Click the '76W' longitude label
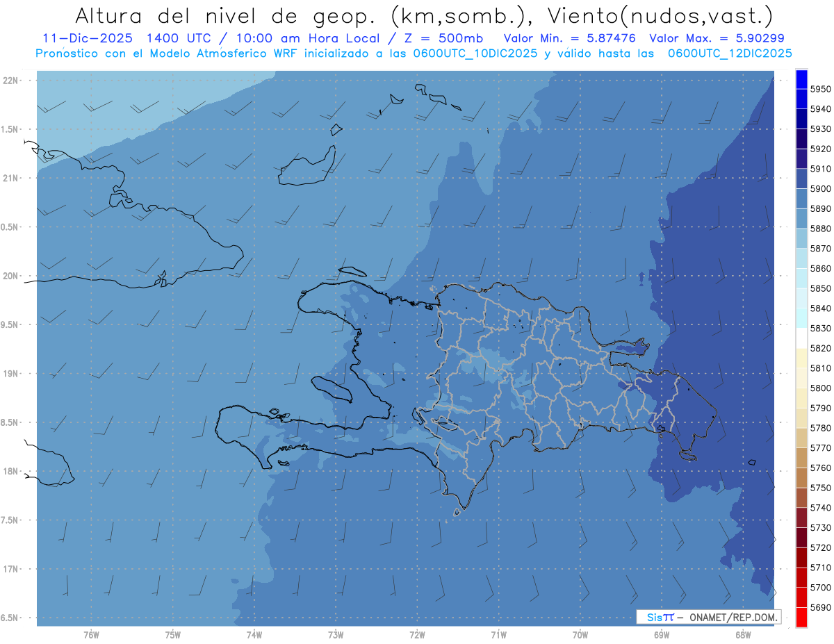Screen dimensions: 834x644 tap(91, 635)
